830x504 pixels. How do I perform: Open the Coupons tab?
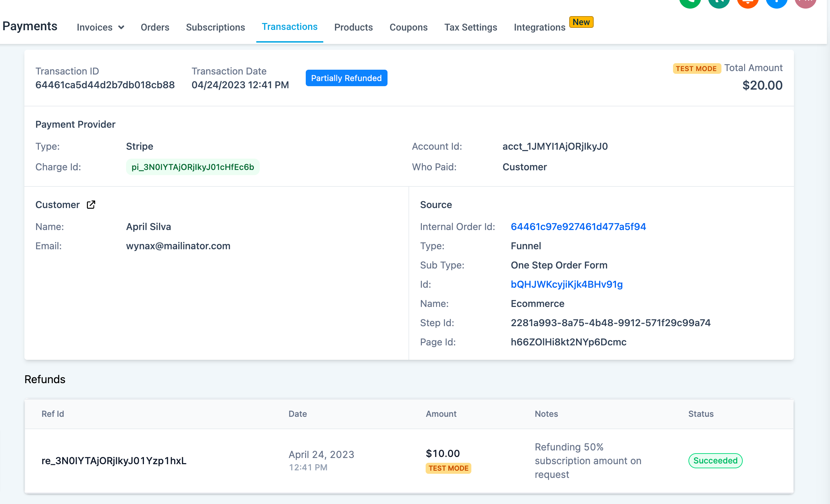pos(408,27)
